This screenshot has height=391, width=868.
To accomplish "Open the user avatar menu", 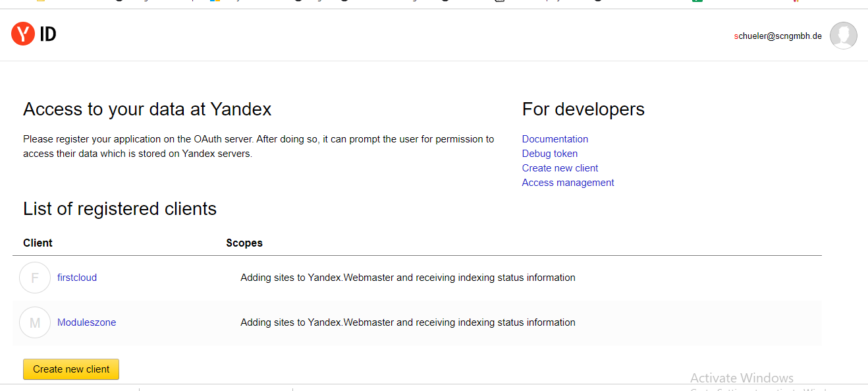I will click(x=843, y=36).
